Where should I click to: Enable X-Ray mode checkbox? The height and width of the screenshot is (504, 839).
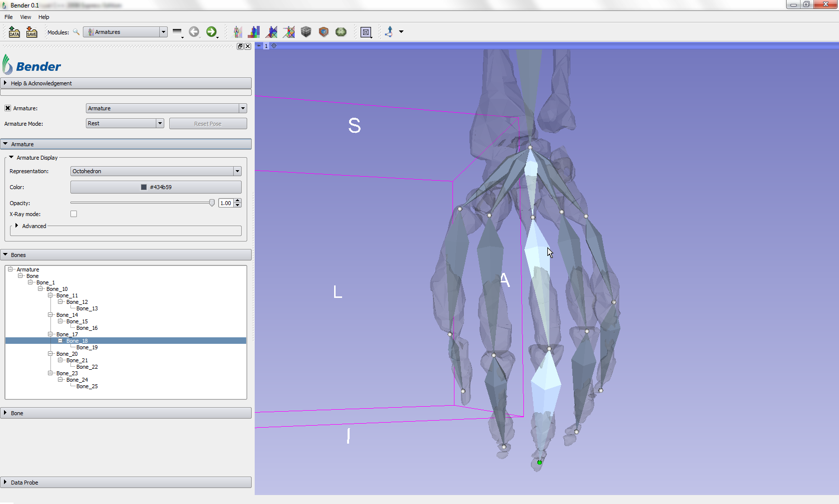point(74,214)
